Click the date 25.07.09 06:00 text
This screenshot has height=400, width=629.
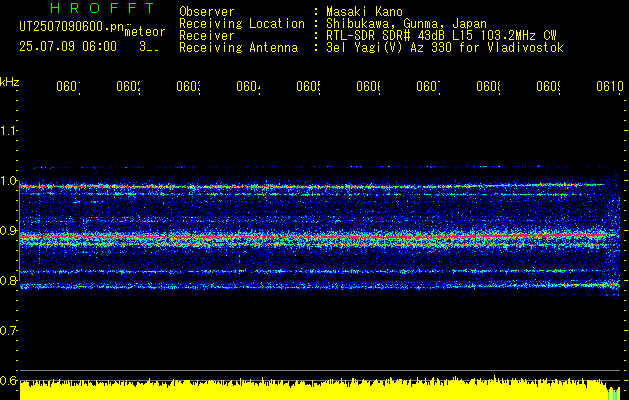coord(68,47)
